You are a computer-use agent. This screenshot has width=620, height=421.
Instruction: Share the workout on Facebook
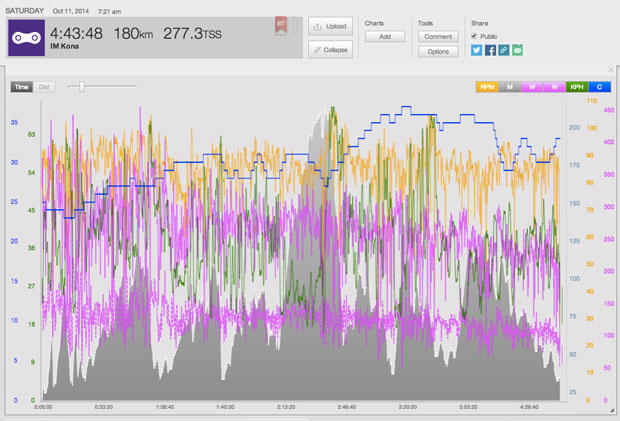(x=490, y=49)
